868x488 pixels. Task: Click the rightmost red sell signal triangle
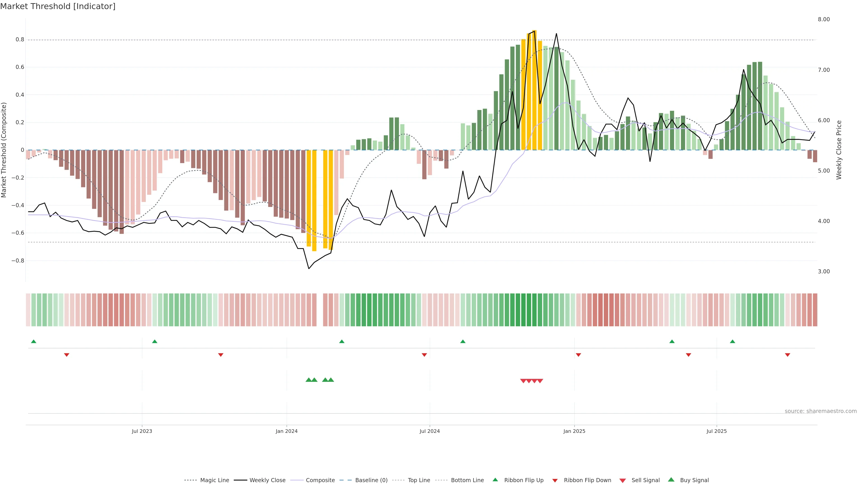(x=540, y=381)
